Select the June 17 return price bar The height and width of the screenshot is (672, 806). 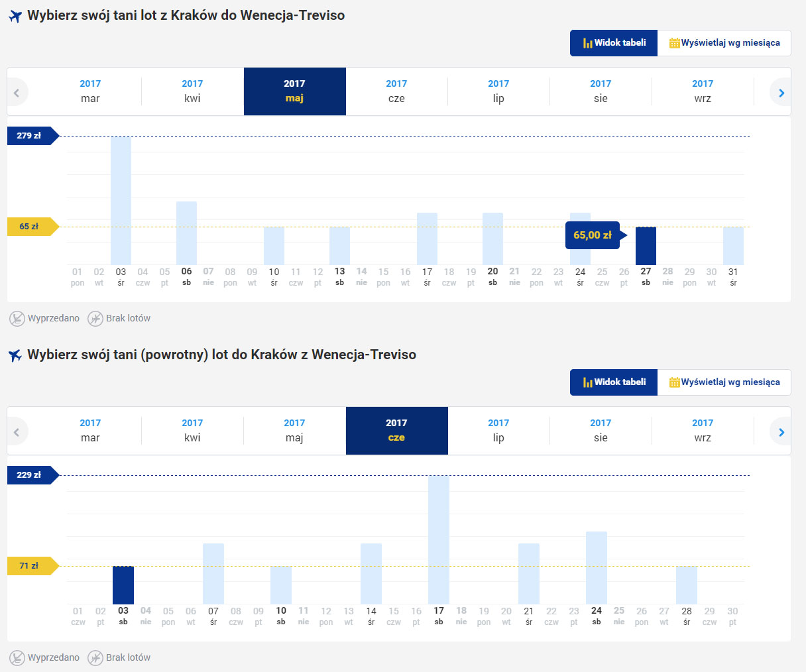[x=439, y=540]
